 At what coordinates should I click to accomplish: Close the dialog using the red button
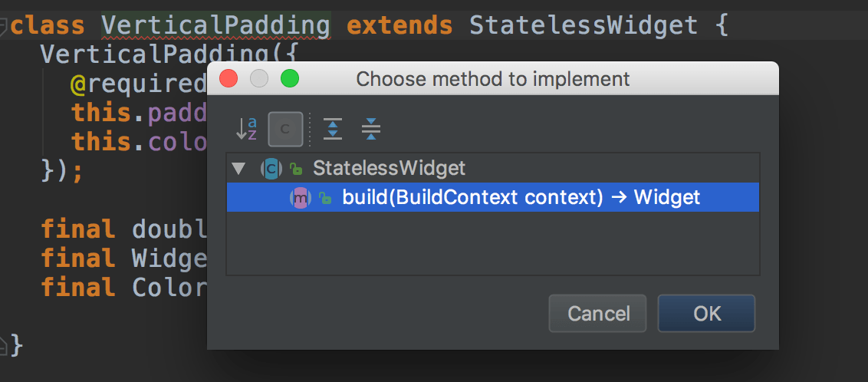[x=229, y=78]
